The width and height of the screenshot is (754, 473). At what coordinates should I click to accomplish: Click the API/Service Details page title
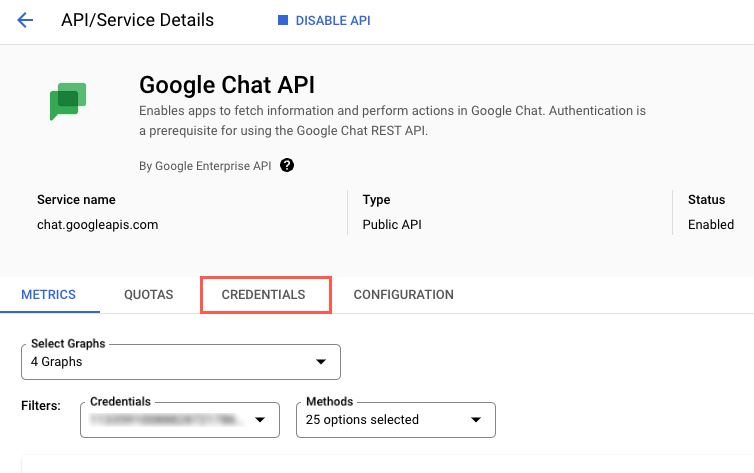[137, 20]
